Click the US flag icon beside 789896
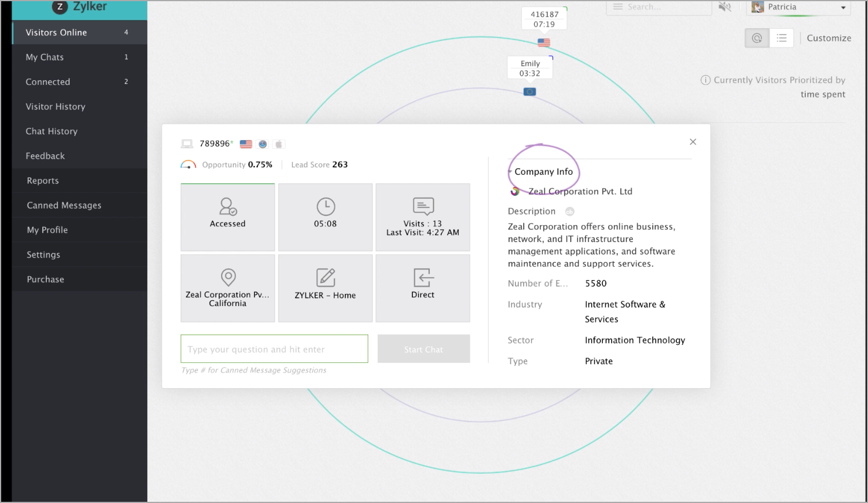Image resolution: width=868 pixels, height=503 pixels. (246, 144)
